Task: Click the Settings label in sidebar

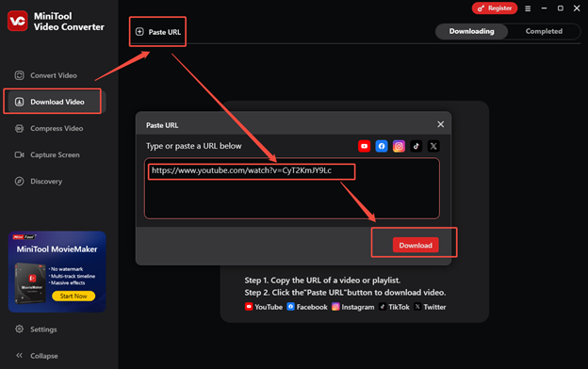Action: 43,329
